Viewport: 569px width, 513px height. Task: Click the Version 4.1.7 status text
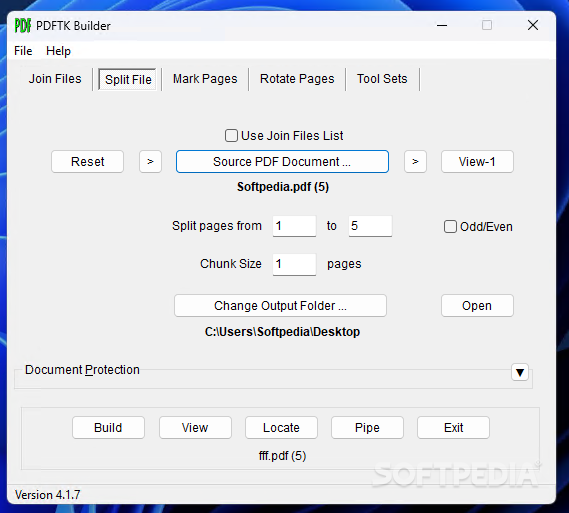coord(48,495)
